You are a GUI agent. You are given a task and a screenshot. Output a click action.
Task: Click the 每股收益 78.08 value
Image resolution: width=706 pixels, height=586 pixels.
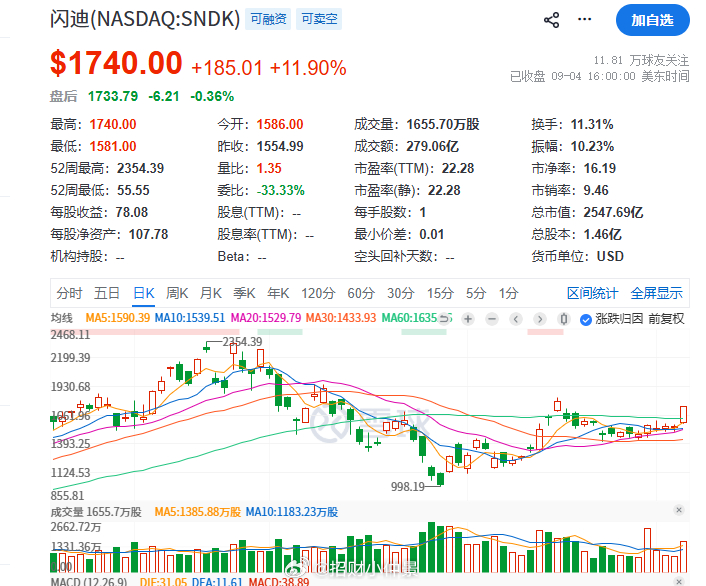131,212
